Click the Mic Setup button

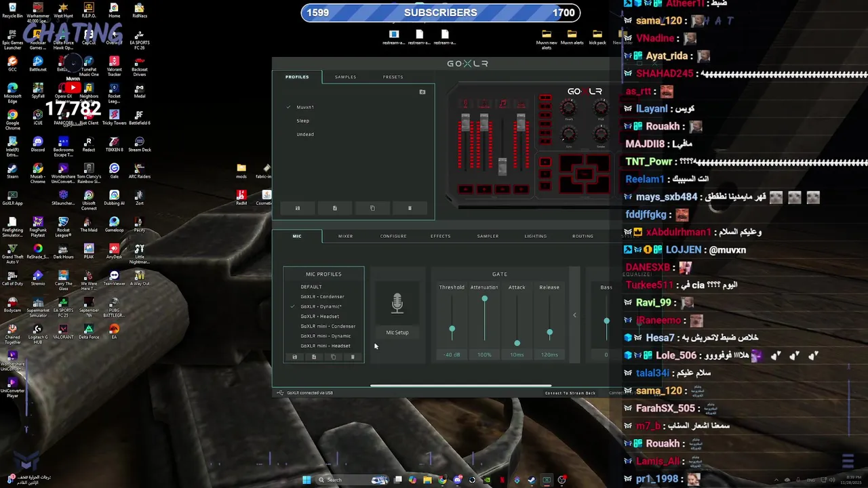397,332
